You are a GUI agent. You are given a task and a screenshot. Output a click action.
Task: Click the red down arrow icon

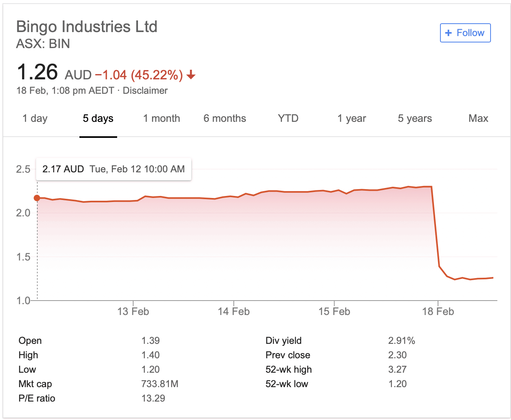pos(191,75)
